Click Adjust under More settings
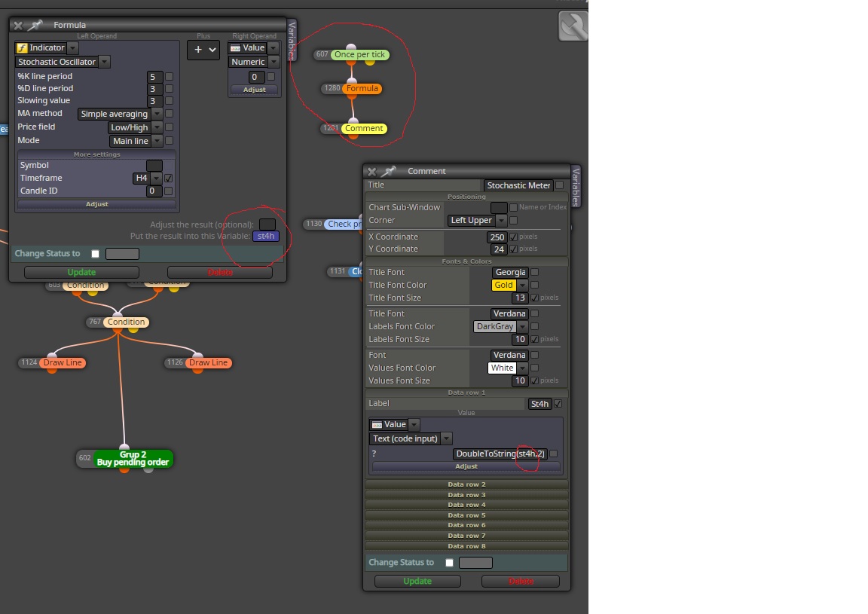Image resolution: width=868 pixels, height=614 pixels. pos(97,204)
